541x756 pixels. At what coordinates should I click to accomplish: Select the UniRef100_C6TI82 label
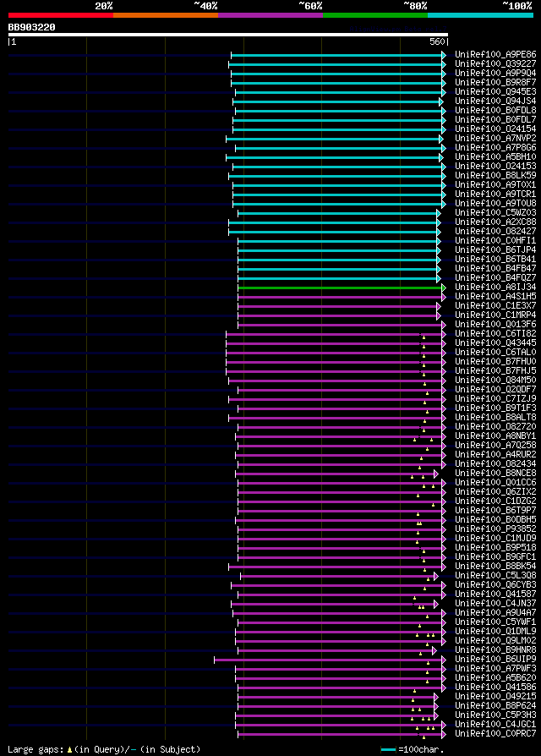tap(495, 334)
